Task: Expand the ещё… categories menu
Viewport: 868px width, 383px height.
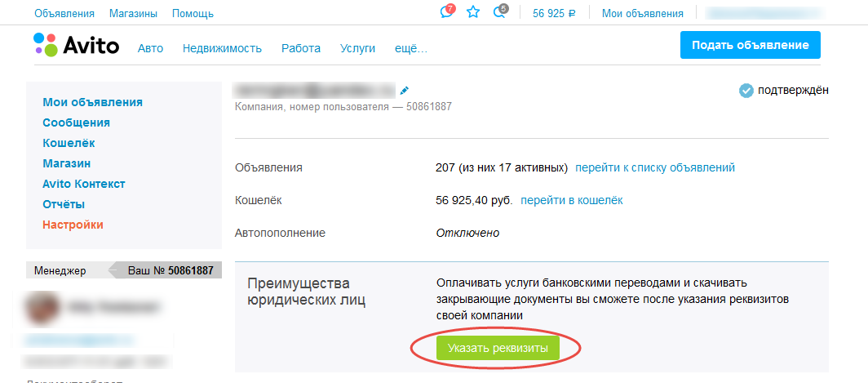Action: pos(411,48)
